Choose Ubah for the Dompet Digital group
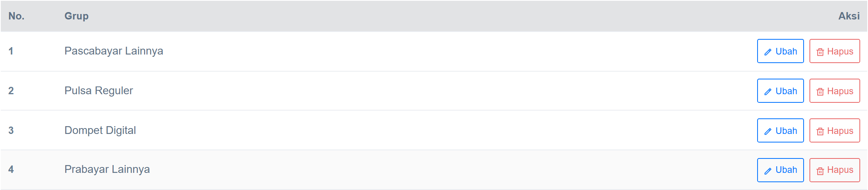The width and height of the screenshot is (868, 190). pos(781,130)
